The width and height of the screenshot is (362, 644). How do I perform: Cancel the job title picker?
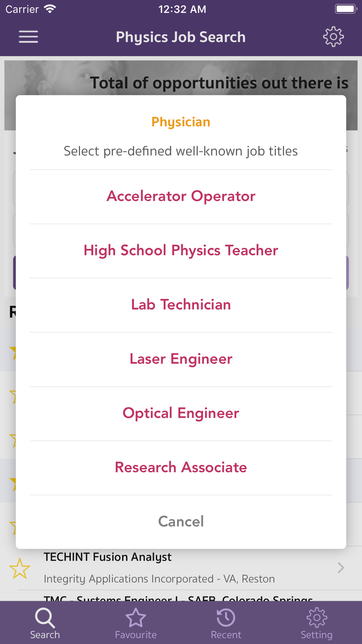(181, 522)
